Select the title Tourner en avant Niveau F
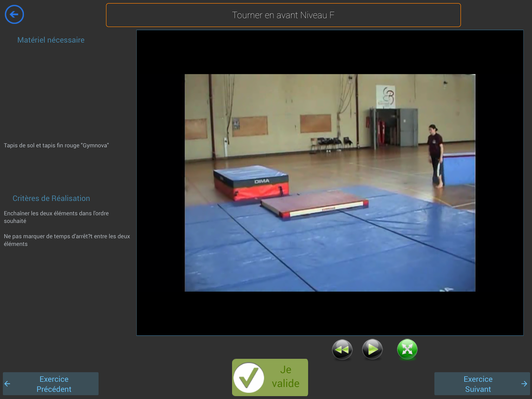This screenshot has width=532, height=399. (283, 15)
